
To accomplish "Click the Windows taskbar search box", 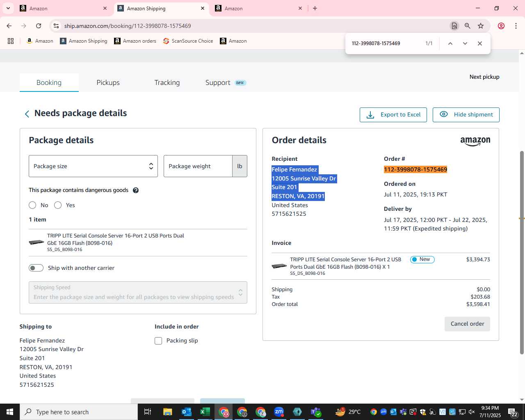I will tap(79, 412).
